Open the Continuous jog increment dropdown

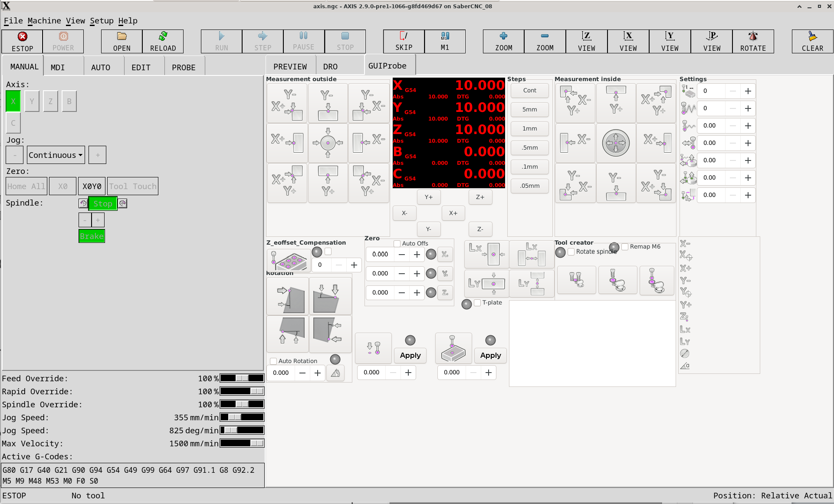coord(56,155)
